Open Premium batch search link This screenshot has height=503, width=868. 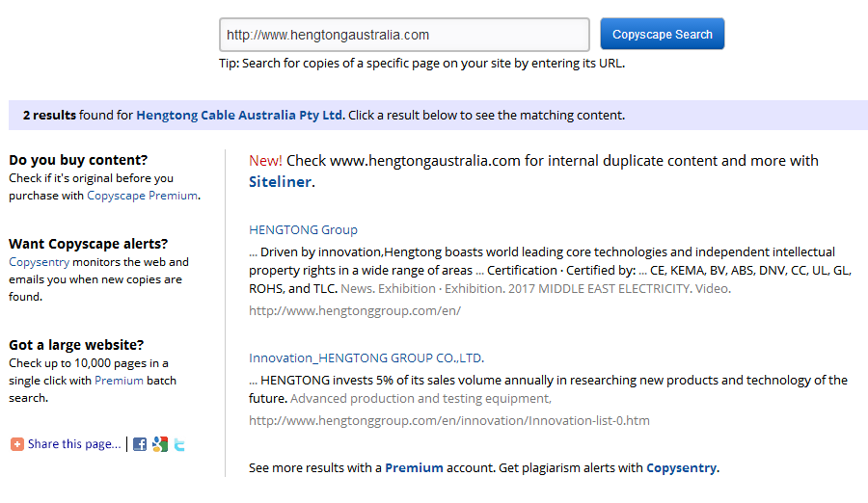(119, 381)
